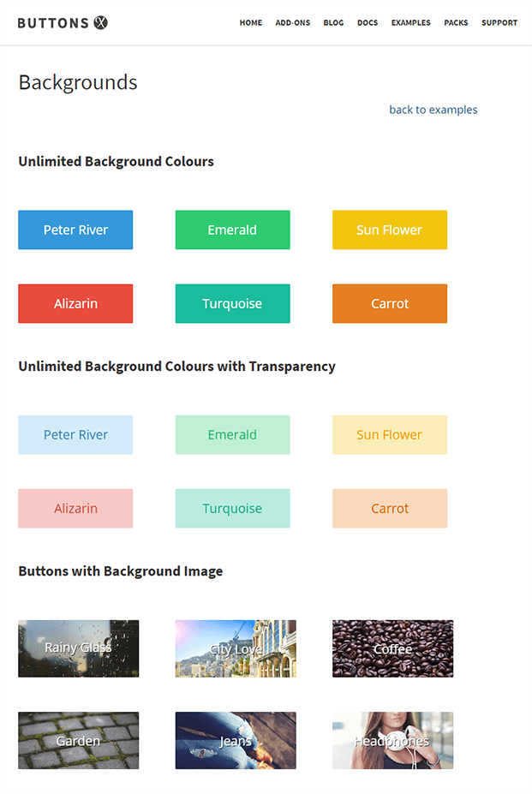The image size is (532, 794).
Task: Click the green Emerald button
Action: 232,230
